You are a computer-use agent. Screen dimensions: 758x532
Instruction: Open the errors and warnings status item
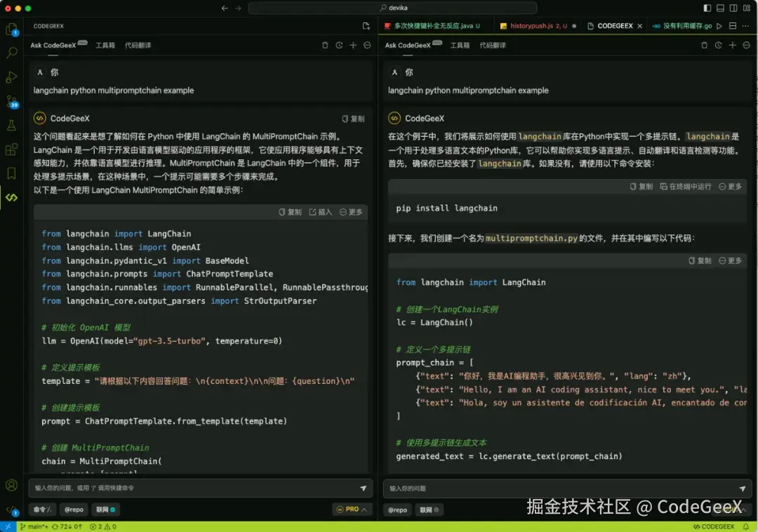pos(102,526)
